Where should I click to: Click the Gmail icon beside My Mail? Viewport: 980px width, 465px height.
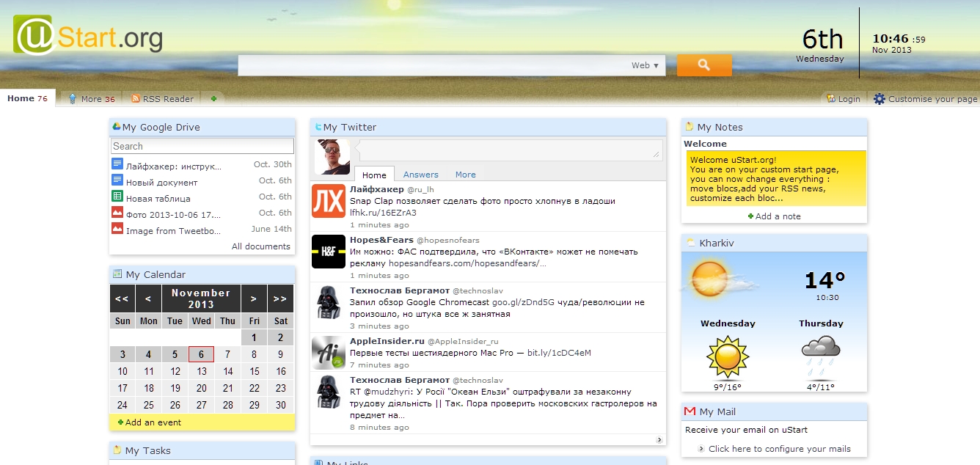[690, 411]
